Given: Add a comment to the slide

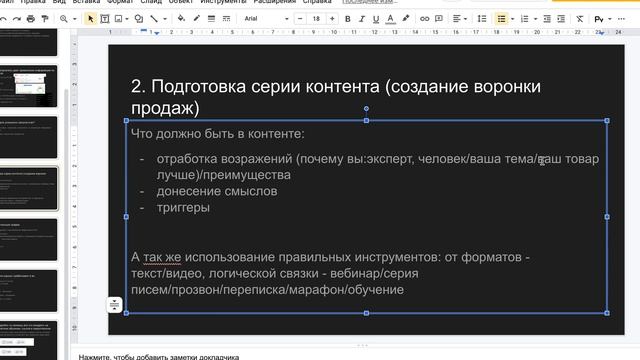Looking at the screenshot, I should point(439,19).
